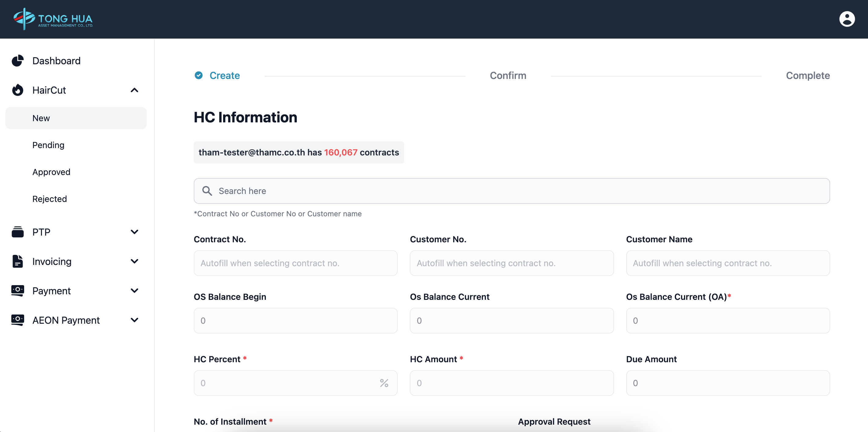
Task: Expand the PTP menu chevron
Action: point(134,232)
